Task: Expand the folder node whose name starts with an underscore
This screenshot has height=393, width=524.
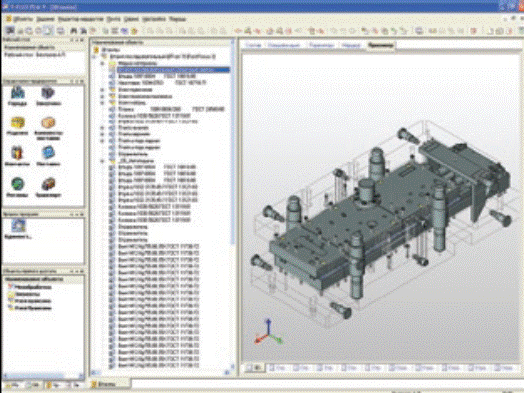Action: [103, 161]
